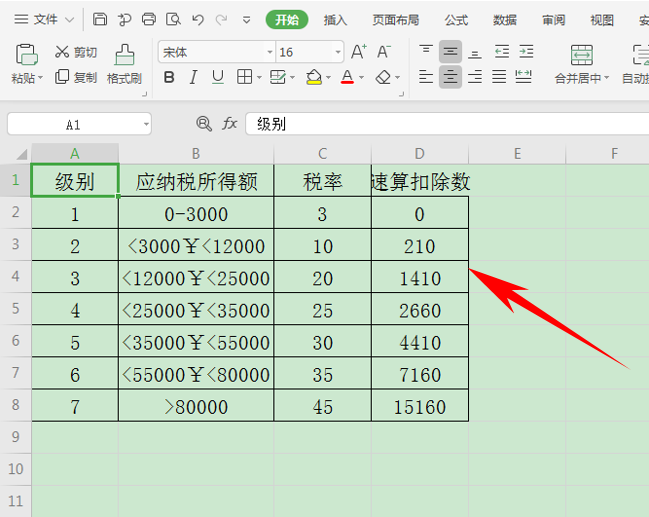Viewport: 649px width, 517px height.
Task: Open the border style dropdown arrow
Action: (259, 77)
